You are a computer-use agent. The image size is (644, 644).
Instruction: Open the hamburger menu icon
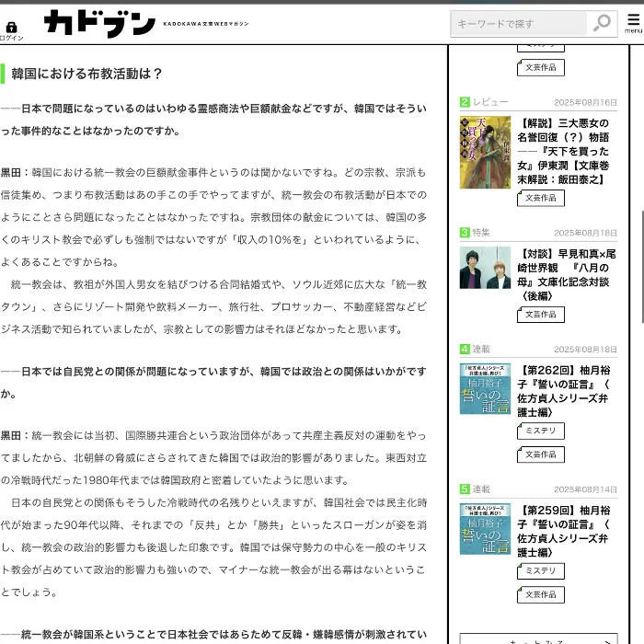pyautogui.click(x=633, y=19)
